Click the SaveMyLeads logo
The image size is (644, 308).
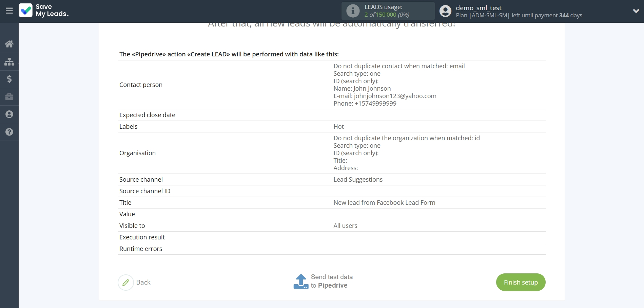click(43, 11)
